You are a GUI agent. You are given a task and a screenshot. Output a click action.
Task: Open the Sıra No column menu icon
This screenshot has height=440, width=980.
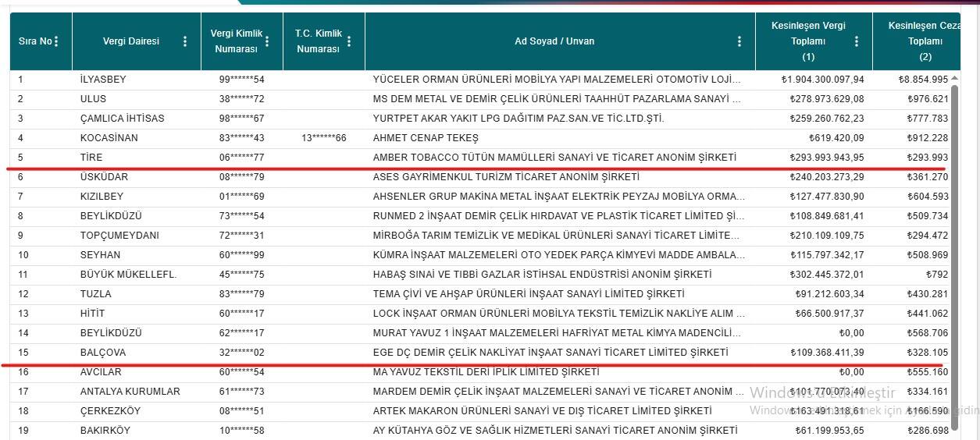click(56, 41)
